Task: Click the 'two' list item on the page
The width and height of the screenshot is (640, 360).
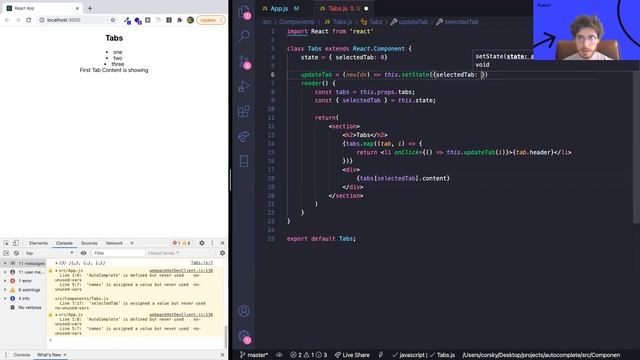Action: pos(118,58)
